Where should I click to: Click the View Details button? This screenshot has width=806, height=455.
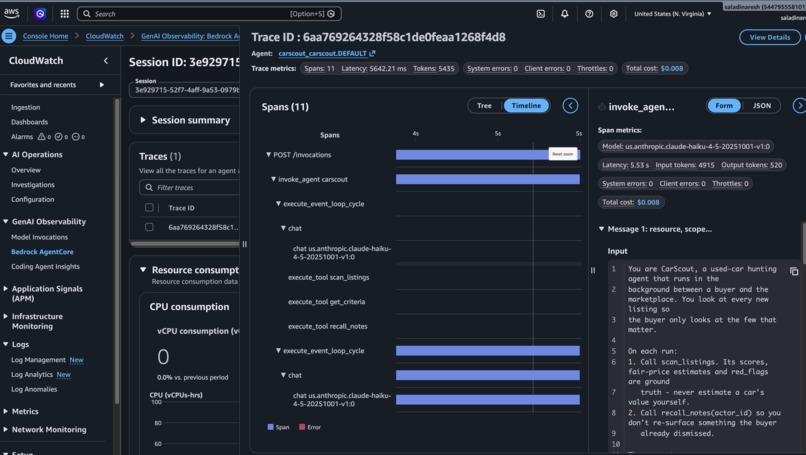[770, 37]
